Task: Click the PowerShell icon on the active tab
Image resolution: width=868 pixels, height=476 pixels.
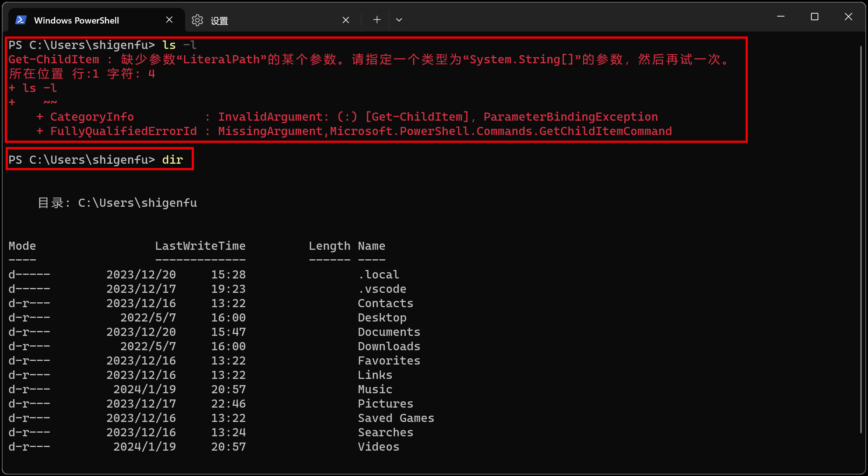Action: 21,19
